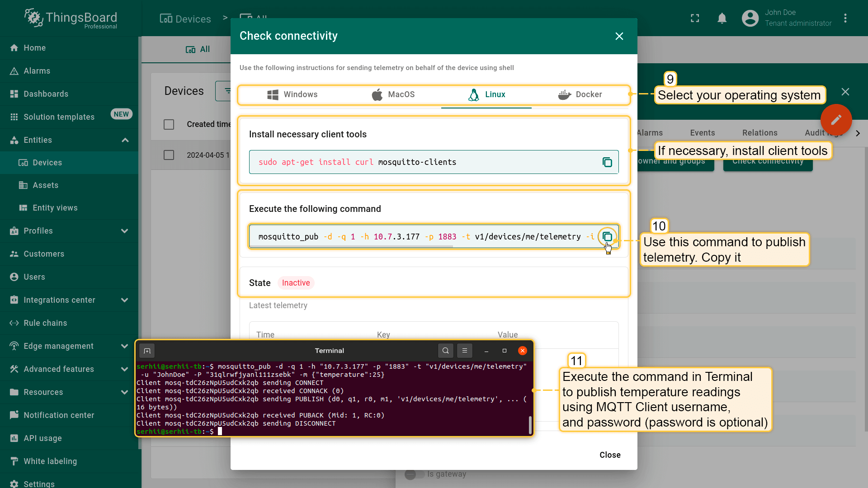This screenshot has width=868, height=488.
Task: Click the terminal search icon
Action: (x=445, y=351)
